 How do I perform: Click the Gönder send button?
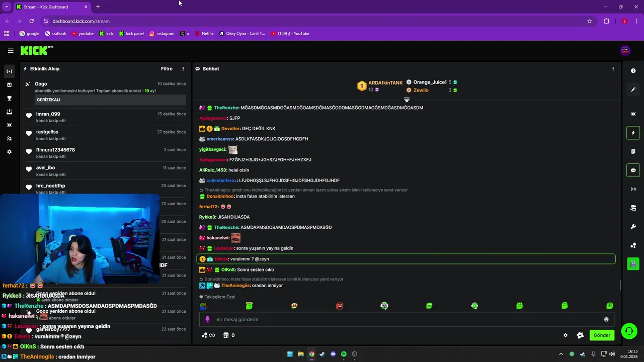click(602, 335)
